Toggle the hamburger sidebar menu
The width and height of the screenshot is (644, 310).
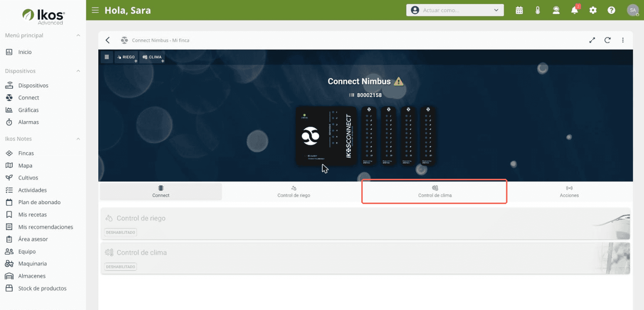click(x=95, y=10)
